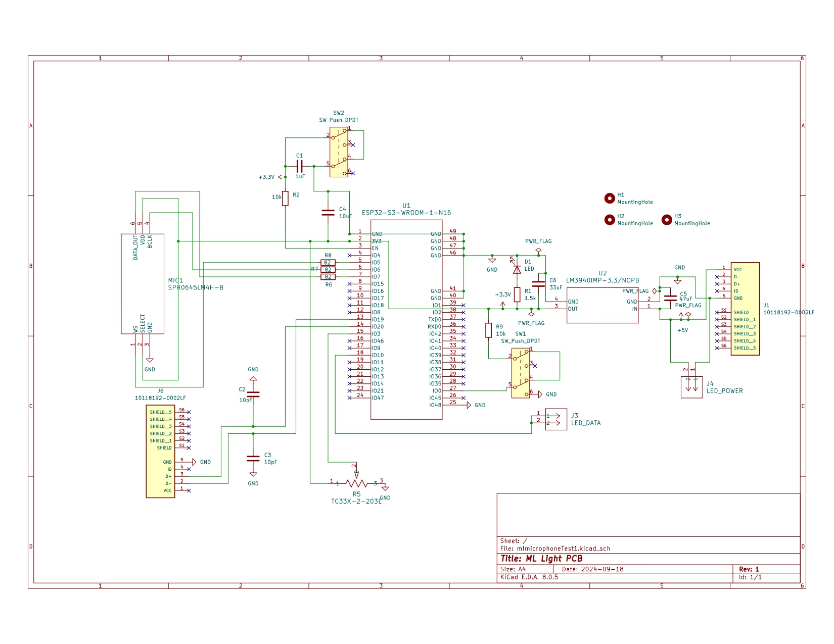Click the Sheet: / field
834x644 pixels.
coord(514,541)
